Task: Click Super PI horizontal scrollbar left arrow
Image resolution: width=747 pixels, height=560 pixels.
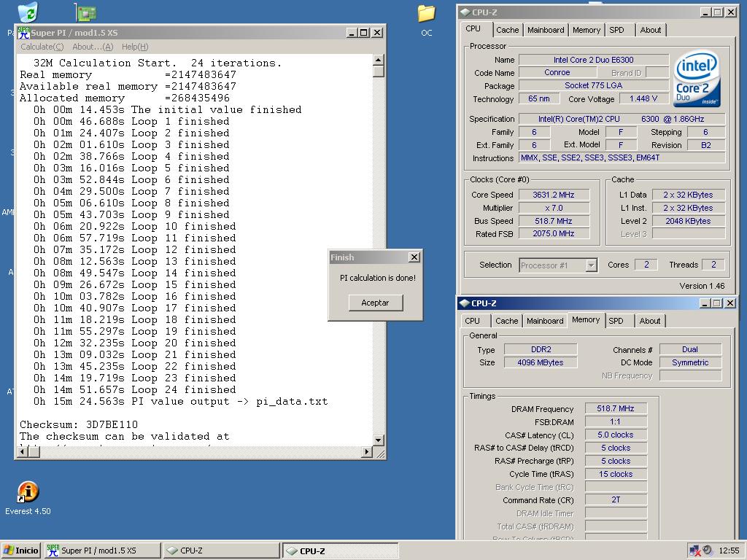Action: coord(23,451)
